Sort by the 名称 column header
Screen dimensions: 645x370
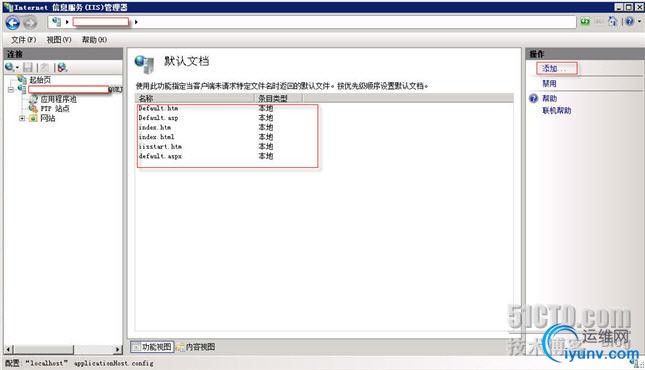coord(195,98)
